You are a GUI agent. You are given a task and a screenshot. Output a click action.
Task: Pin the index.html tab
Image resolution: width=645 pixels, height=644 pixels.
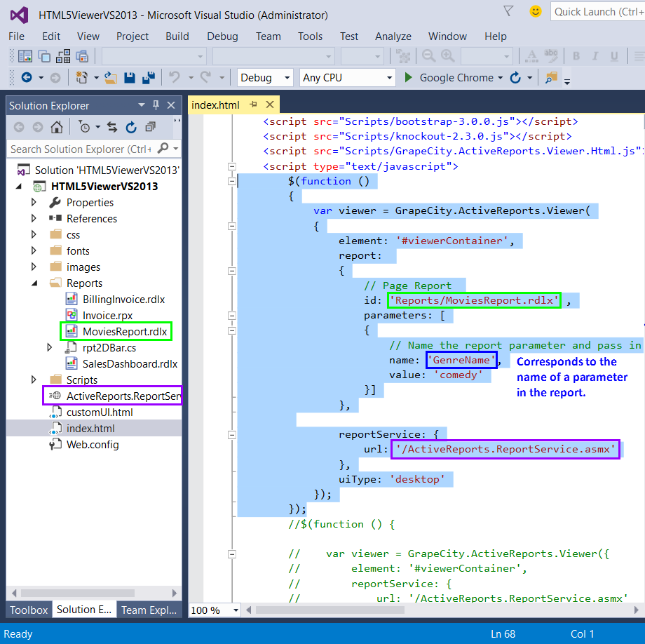point(253,105)
